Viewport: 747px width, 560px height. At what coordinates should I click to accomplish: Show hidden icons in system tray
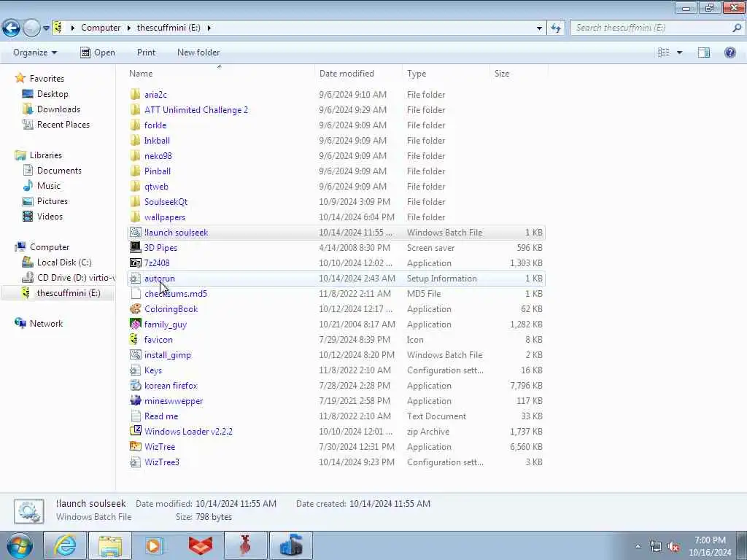638,547
